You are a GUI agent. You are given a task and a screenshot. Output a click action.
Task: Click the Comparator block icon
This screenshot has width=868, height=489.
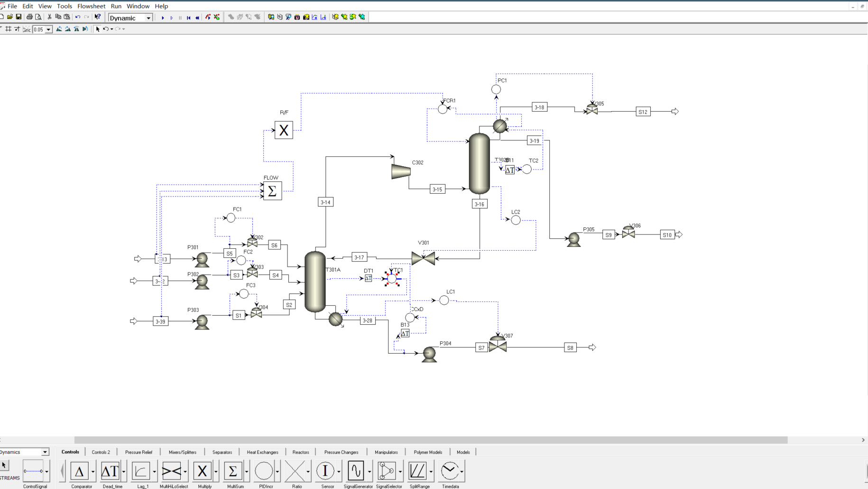point(80,471)
